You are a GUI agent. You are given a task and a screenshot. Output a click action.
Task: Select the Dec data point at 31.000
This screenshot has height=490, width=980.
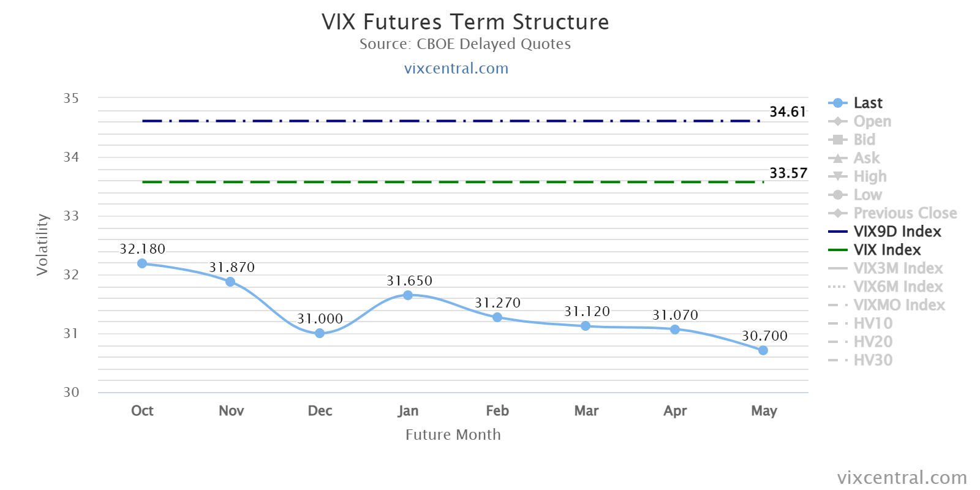[320, 333]
